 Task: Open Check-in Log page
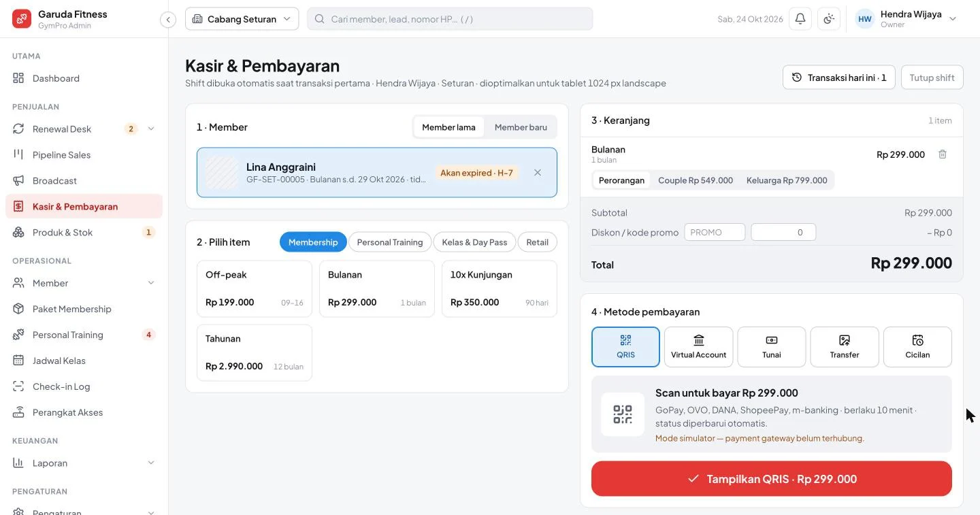[x=84, y=386]
